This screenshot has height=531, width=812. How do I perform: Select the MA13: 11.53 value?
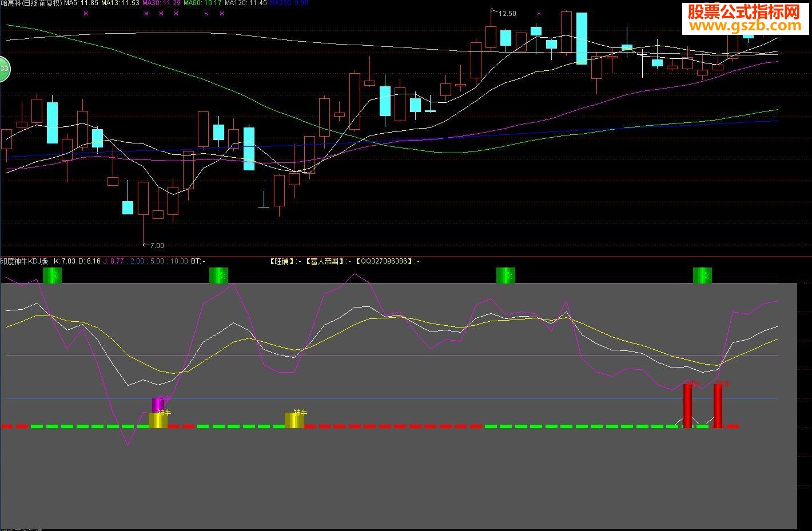click(120, 3)
